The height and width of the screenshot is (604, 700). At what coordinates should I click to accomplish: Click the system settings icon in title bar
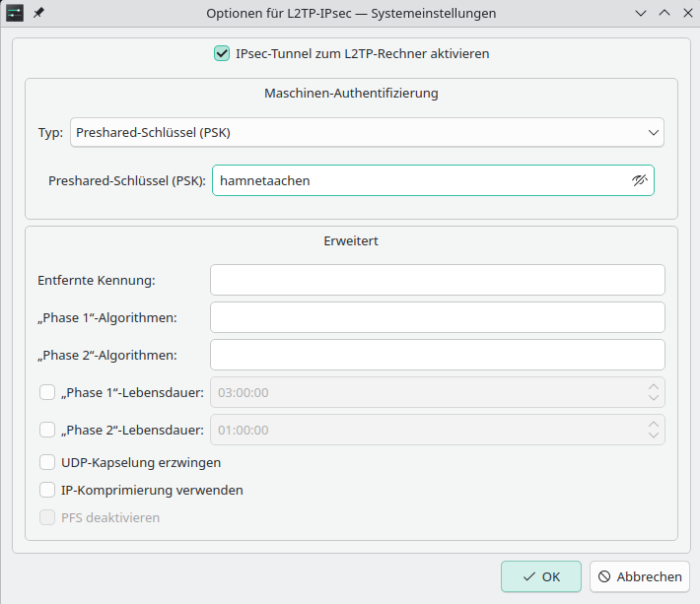pyautogui.click(x=15, y=13)
